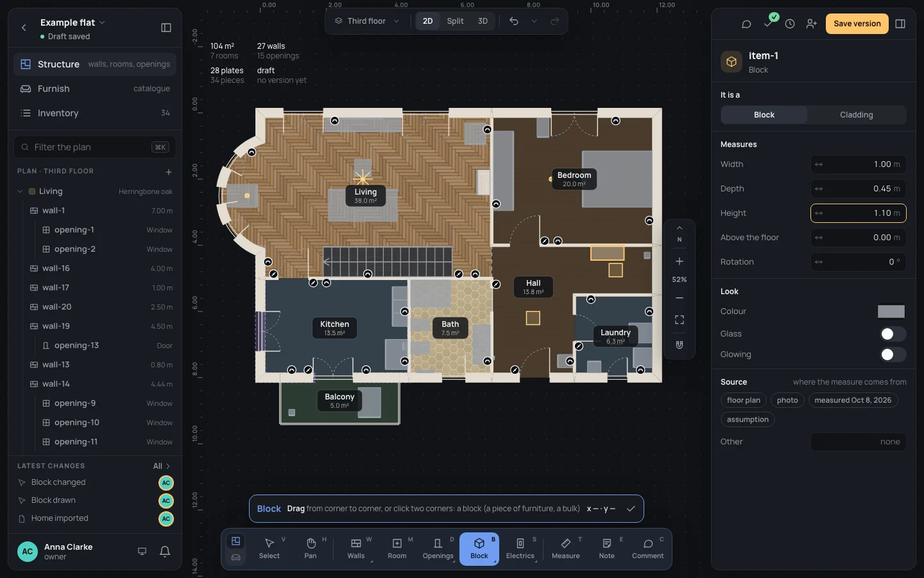Collapse the right properties panel

pyautogui.click(x=900, y=24)
